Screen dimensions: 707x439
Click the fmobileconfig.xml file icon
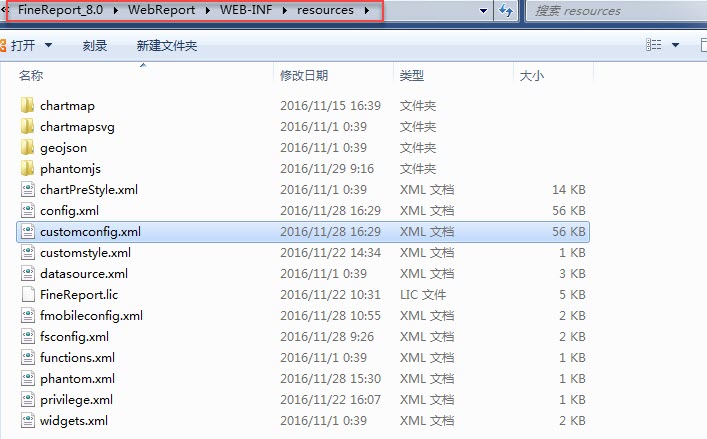(28, 316)
